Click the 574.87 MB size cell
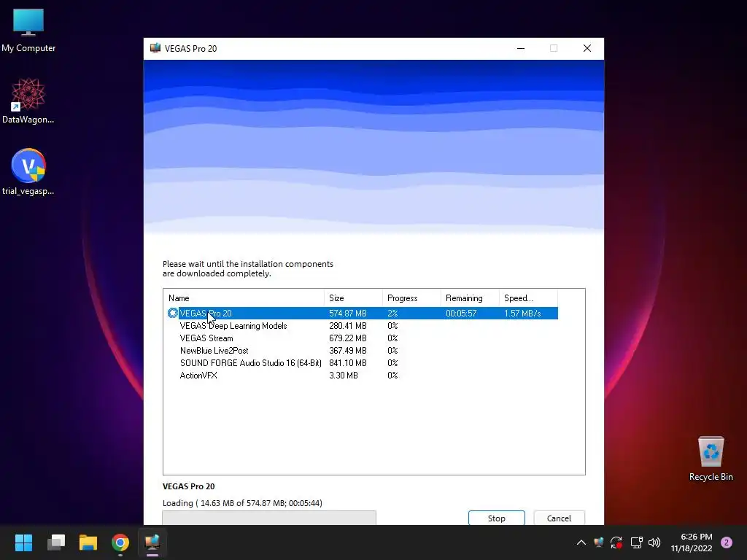Viewport: 747px width, 560px height. [x=348, y=314]
